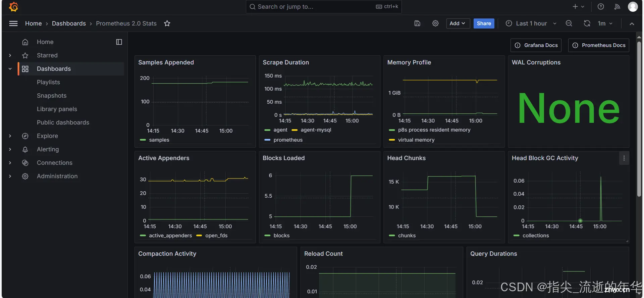Click the Share button
Screen dimensions: 644x298
pyautogui.click(x=484, y=23)
